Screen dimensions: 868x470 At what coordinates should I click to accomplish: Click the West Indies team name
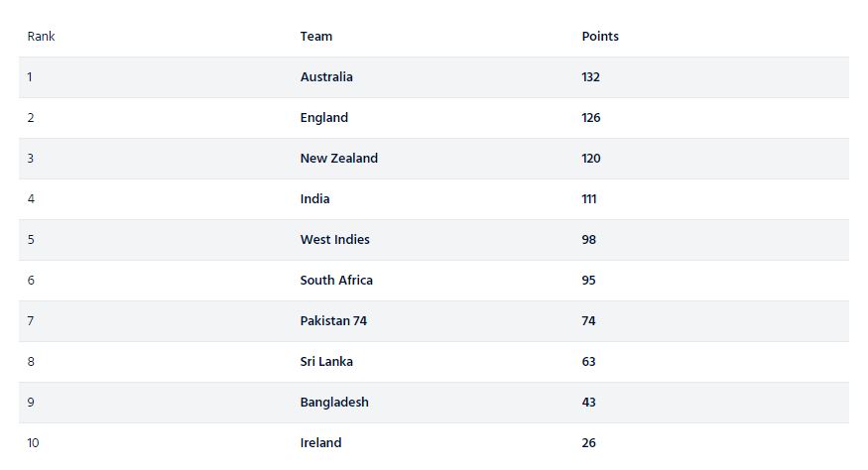[335, 240]
